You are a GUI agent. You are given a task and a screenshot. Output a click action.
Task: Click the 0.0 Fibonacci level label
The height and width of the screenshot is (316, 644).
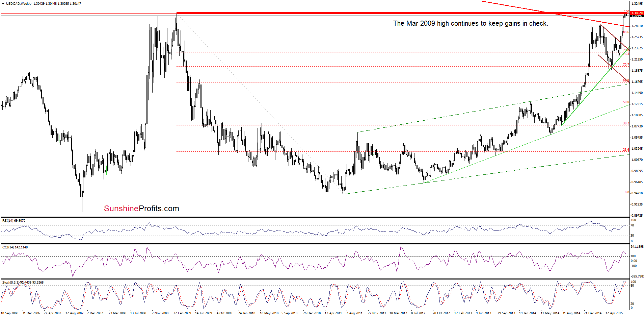(627, 192)
